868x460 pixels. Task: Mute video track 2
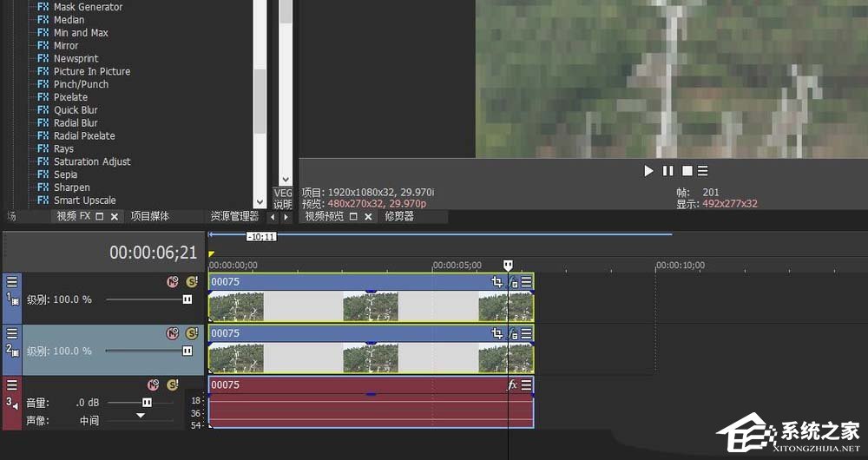point(173,333)
